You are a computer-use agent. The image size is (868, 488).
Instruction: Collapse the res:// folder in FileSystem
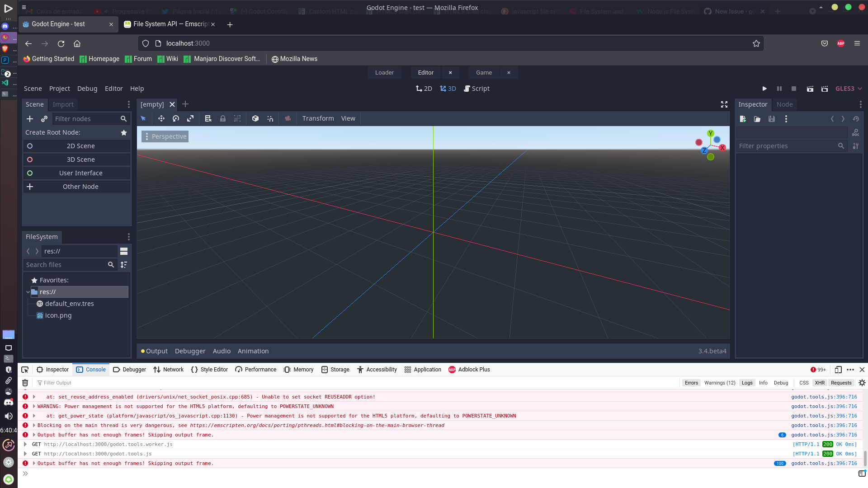28,292
